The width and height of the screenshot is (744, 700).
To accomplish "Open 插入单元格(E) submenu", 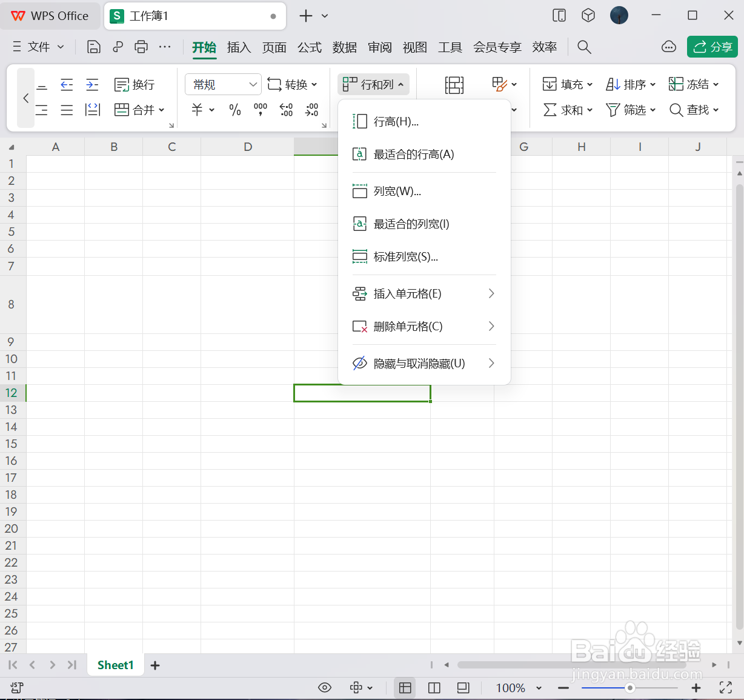I will [x=424, y=294].
